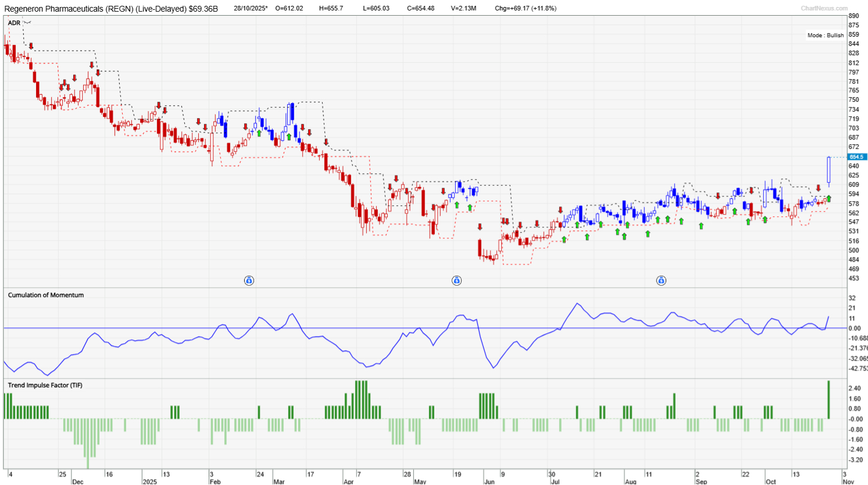Open the ChartNexus.com watermark link
This screenshot has height=485, width=868.
click(824, 8)
